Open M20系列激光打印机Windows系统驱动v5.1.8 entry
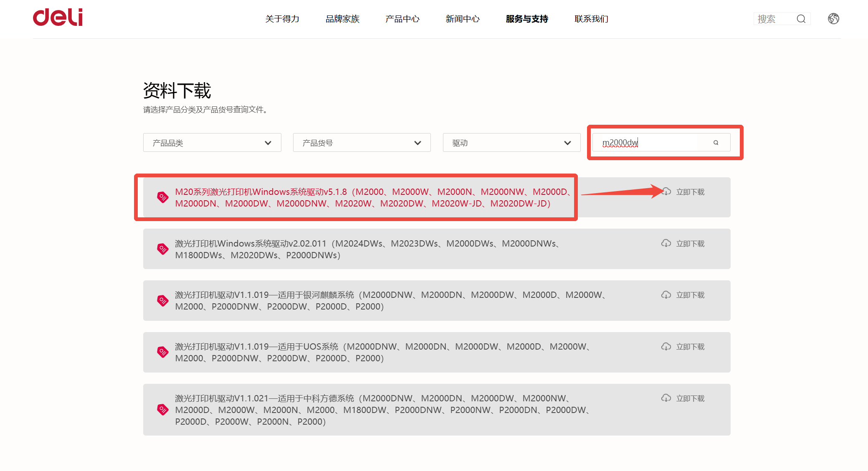 373,197
